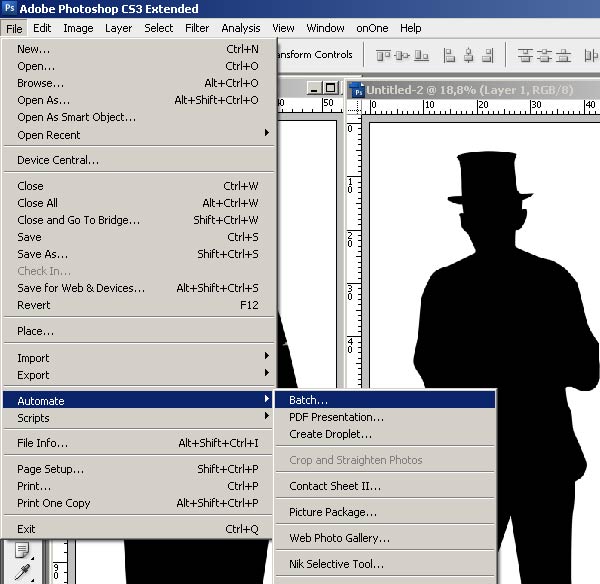This screenshot has width=600, height=584.
Task: Expand the Open Recent submenu
Action: (x=139, y=135)
